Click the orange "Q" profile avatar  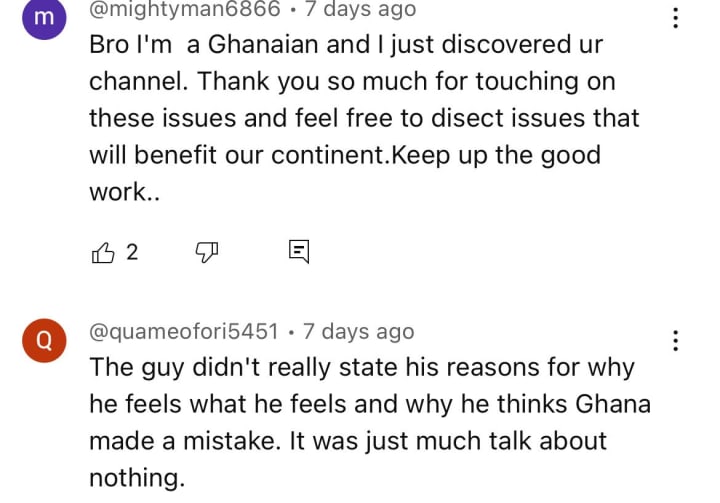tap(44, 340)
